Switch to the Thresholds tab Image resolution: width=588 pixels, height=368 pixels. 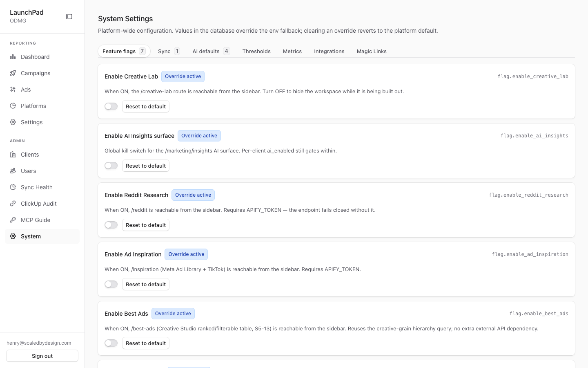point(256,51)
